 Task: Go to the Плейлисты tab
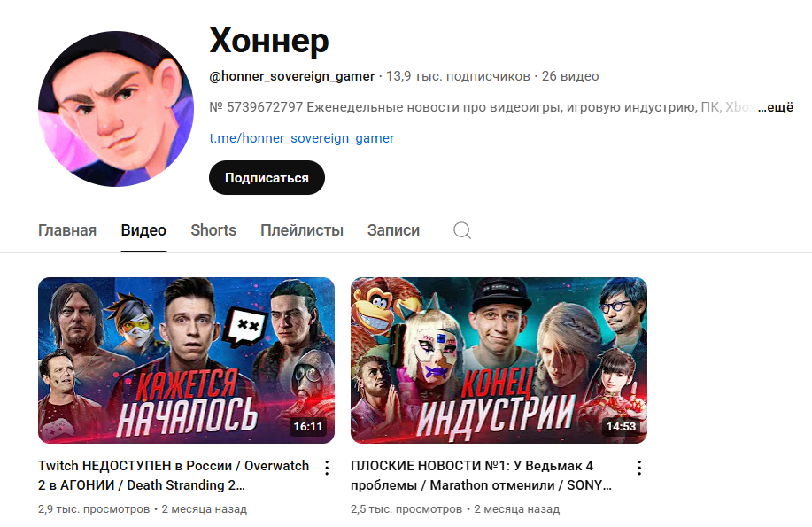point(302,230)
